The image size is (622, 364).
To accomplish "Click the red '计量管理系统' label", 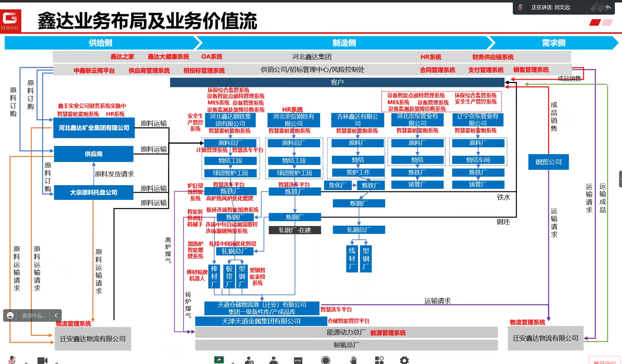I will point(212,150).
